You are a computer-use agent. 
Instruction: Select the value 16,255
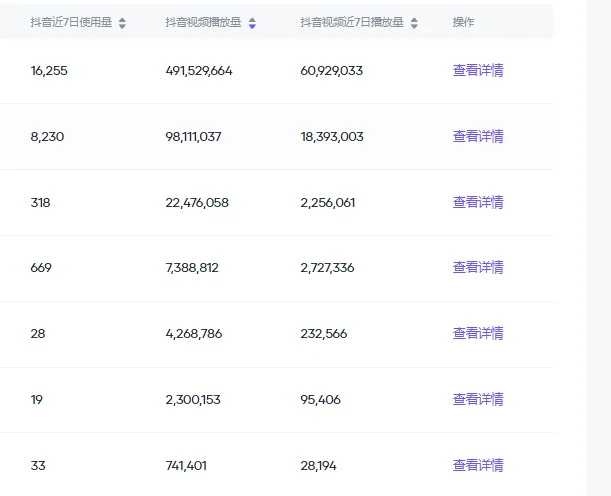pos(49,71)
